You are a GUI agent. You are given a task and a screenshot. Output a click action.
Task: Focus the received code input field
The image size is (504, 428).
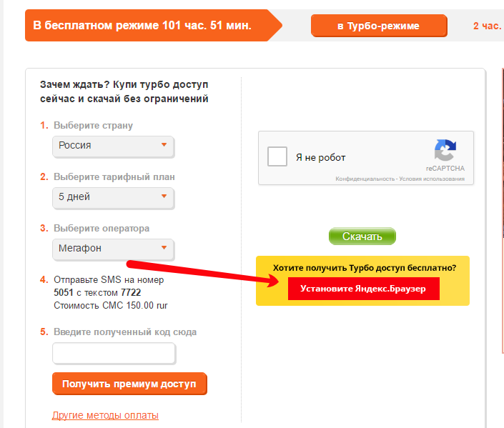(114, 353)
